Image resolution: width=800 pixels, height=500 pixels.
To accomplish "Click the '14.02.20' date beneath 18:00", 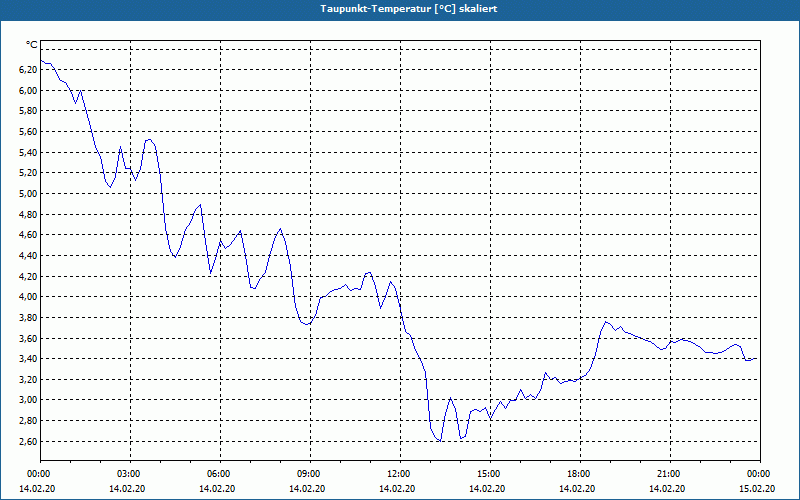I will [x=577, y=489].
